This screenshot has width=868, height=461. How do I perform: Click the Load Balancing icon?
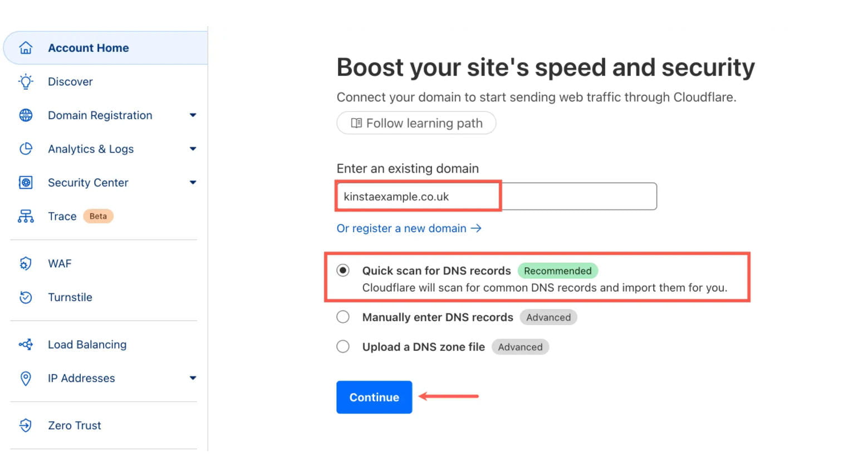click(26, 345)
